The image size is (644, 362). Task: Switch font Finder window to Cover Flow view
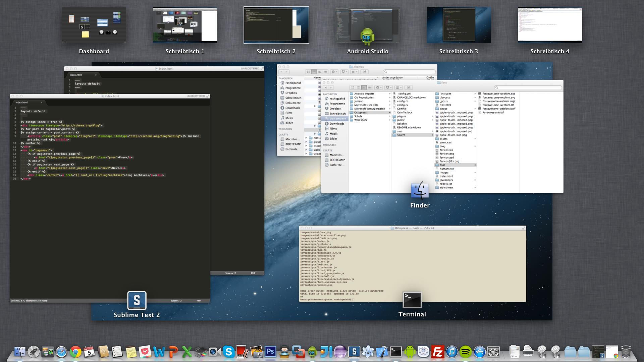370,87
